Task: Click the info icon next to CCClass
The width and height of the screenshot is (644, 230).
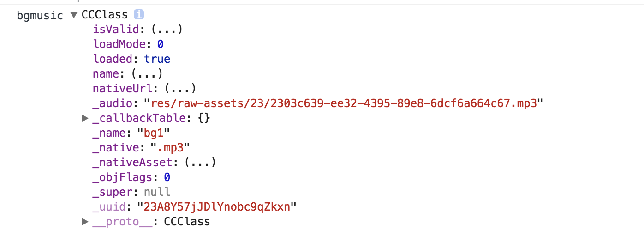Action: tap(139, 15)
